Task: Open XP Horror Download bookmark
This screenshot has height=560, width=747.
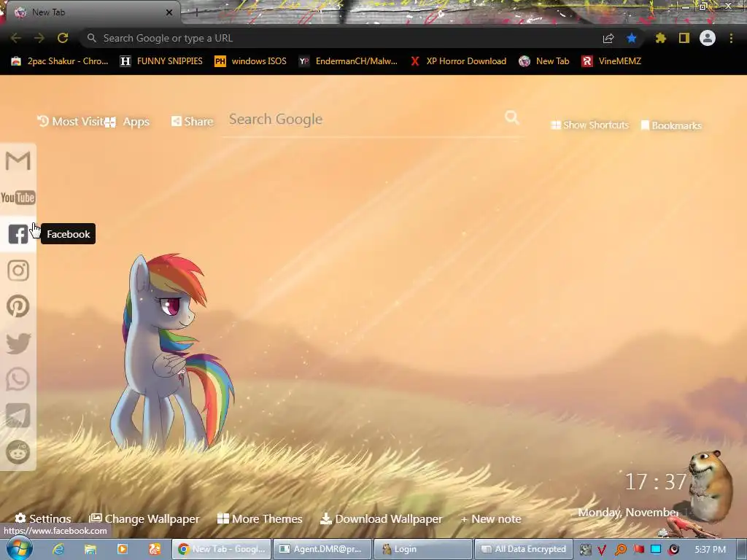Action: (x=458, y=61)
